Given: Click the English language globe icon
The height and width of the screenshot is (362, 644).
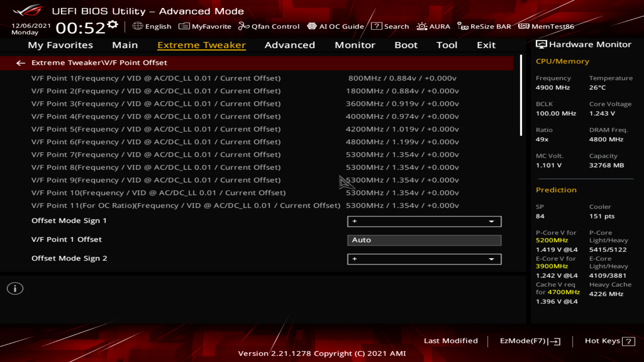Looking at the screenshot, I should (x=138, y=26).
